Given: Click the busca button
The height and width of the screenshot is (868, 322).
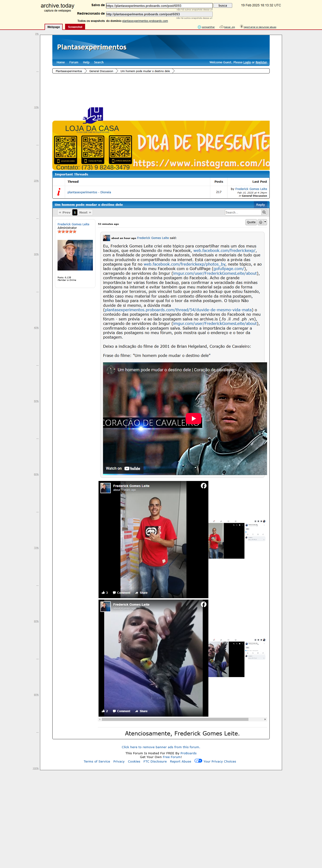Looking at the screenshot, I should pos(223,6).
